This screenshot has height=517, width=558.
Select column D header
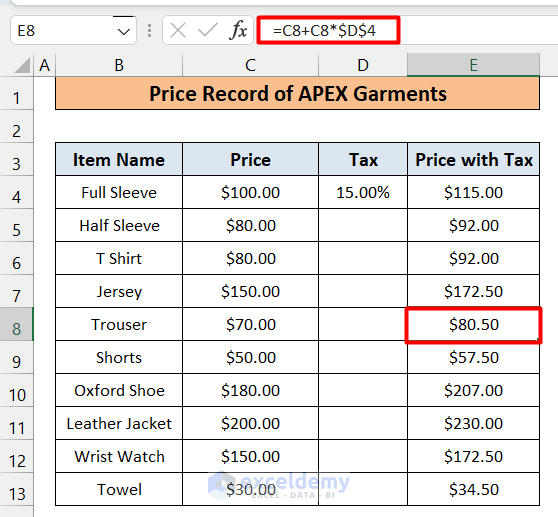[363, 65]
